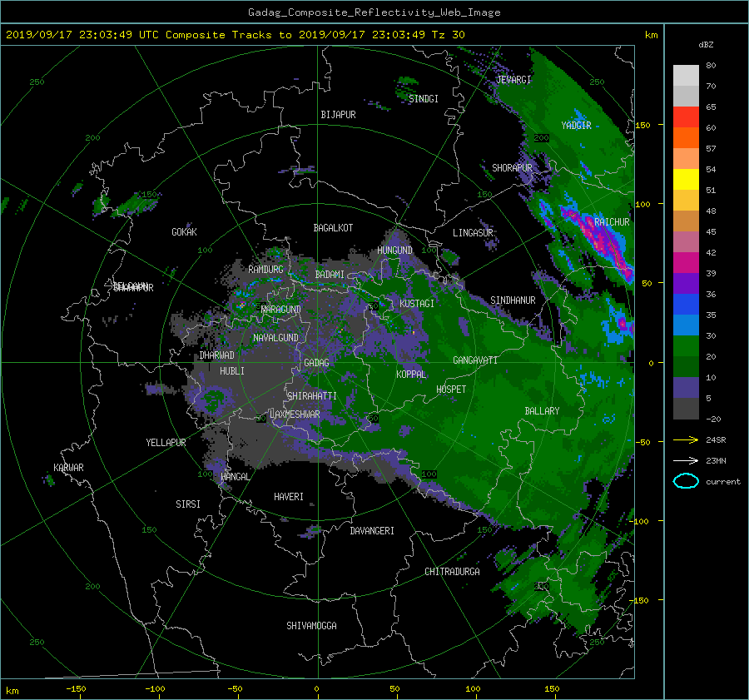Click the GANGAVATI city label
This screenshot has height=700, width=749.
click(475, 360)
